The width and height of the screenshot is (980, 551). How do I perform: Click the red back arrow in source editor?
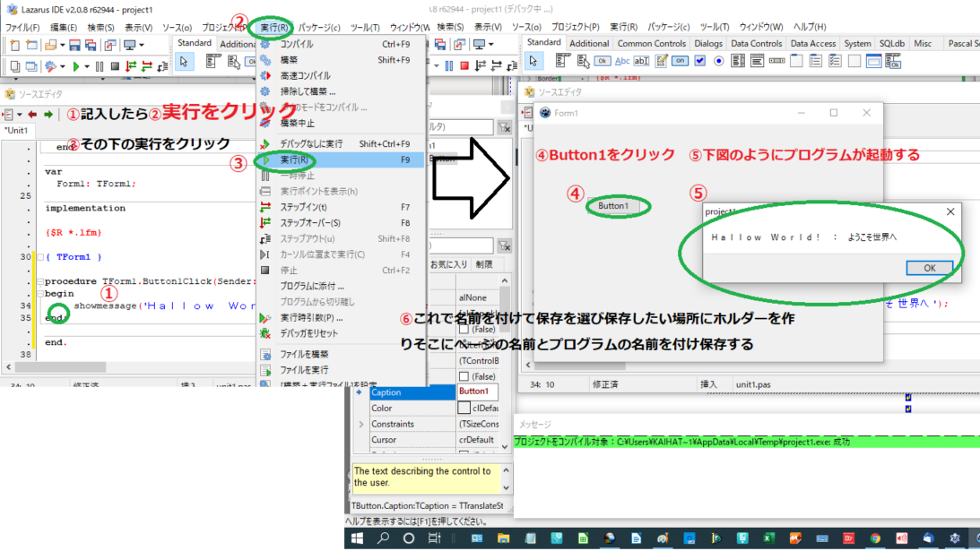tap(32, 115)
